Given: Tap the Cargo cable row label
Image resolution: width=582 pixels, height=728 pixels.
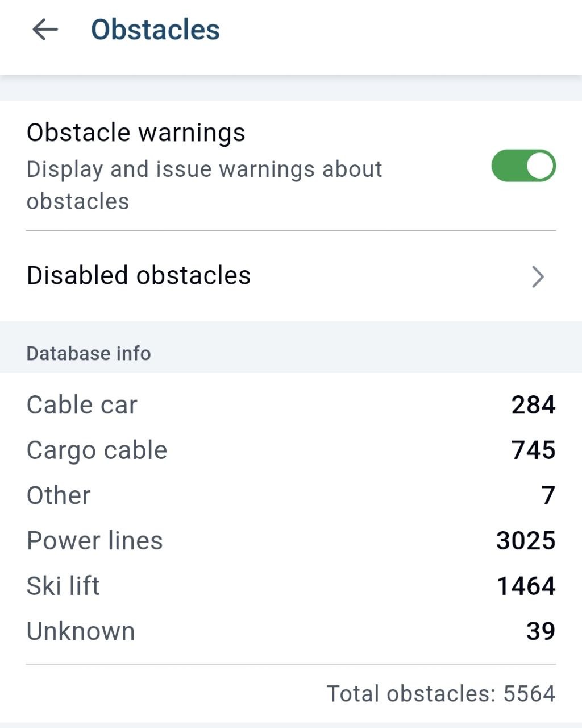Looking at the screenshot, I should coord(97,450).
